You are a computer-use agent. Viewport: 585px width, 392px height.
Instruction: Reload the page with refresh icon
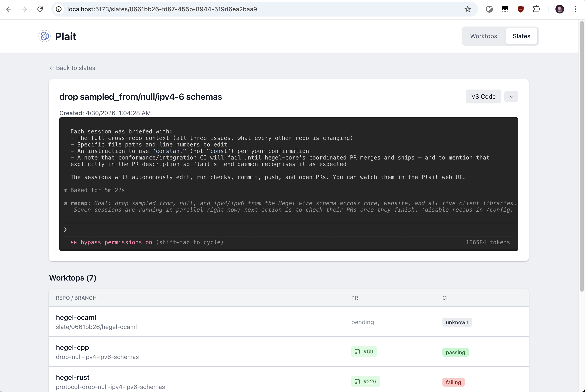[x=40, y=9]
